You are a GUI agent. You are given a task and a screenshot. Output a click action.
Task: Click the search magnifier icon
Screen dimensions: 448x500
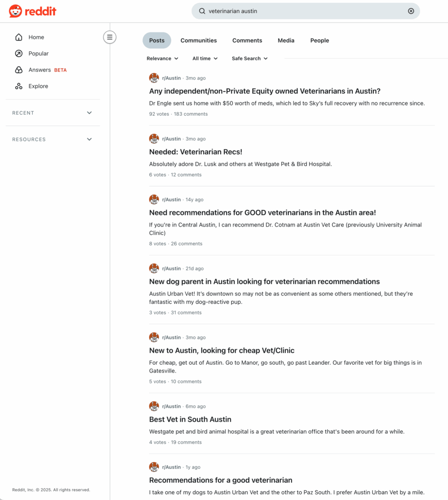202,10
